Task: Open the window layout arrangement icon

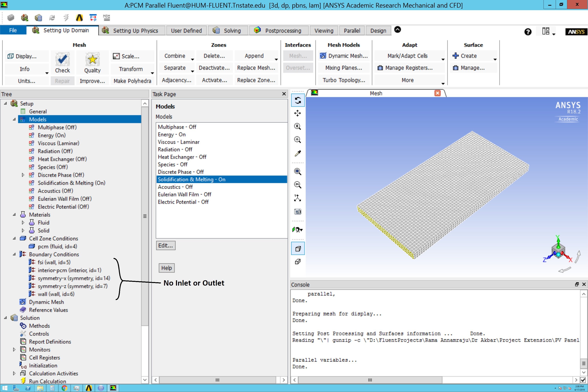Action: [546, 31]
